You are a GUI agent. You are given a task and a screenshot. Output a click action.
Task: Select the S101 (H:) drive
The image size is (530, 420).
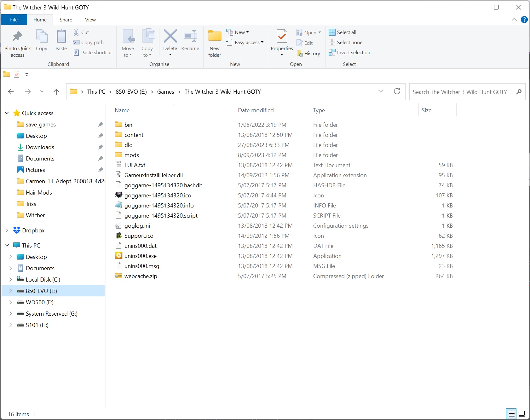click(x=37, y=325)
